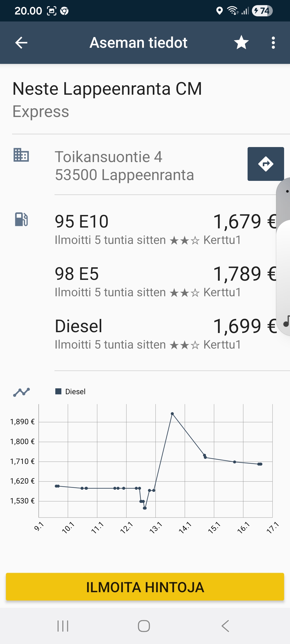Tap the edge panel music note
Screen dimensions: 290x644
pos(286,321)
